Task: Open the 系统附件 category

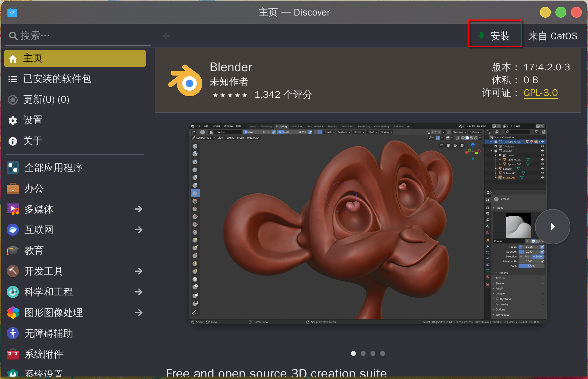Action: (x=75, y=354)
